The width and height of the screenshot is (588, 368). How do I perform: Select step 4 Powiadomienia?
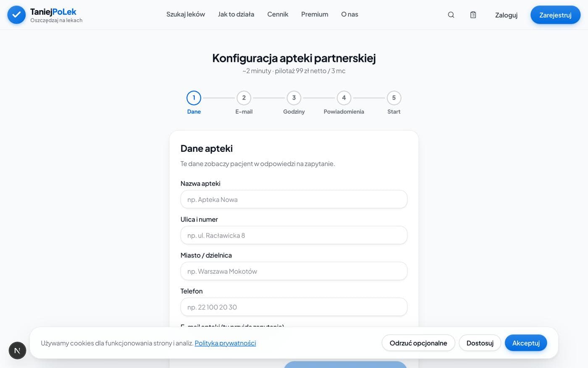point(344,98)
